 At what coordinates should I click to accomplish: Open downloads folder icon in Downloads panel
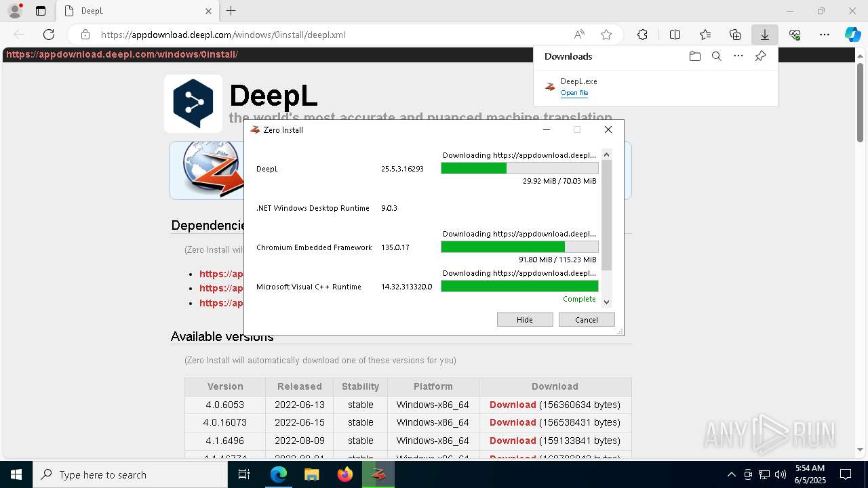coord(694,56)
